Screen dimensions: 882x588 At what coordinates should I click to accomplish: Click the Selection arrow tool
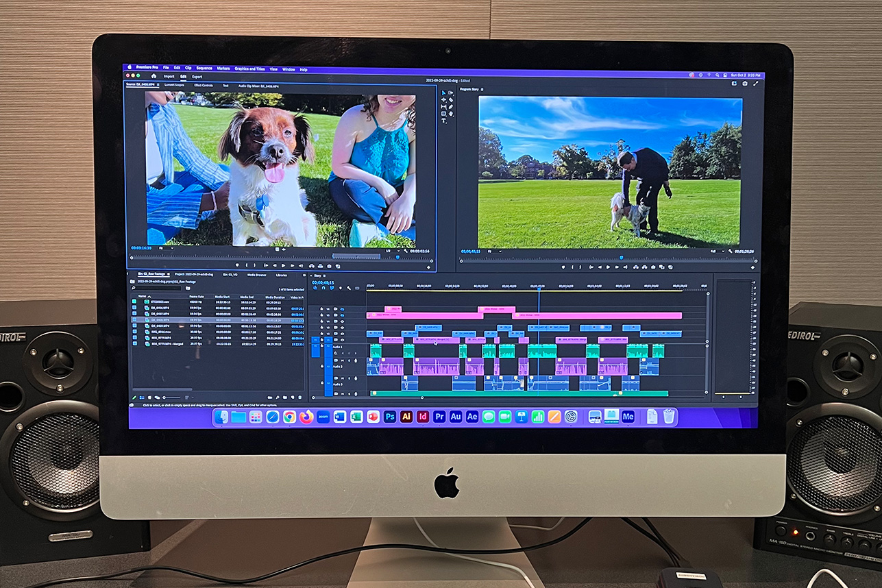[443, 93]
